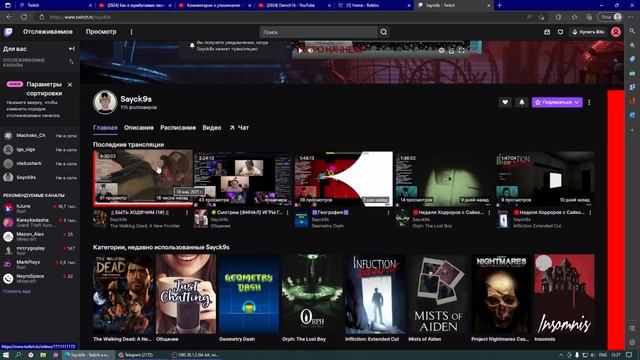Click 'Orph: The Lost Boy' category title

click(x=304, y=339)
